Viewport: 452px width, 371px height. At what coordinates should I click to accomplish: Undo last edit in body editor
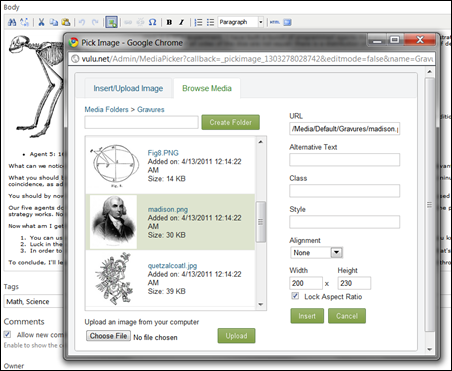(x=82, y=22)
